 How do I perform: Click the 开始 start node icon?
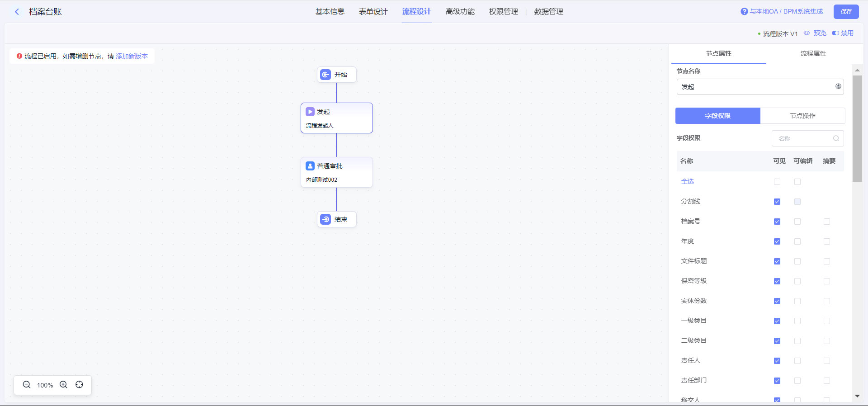[x=325, y=75]
